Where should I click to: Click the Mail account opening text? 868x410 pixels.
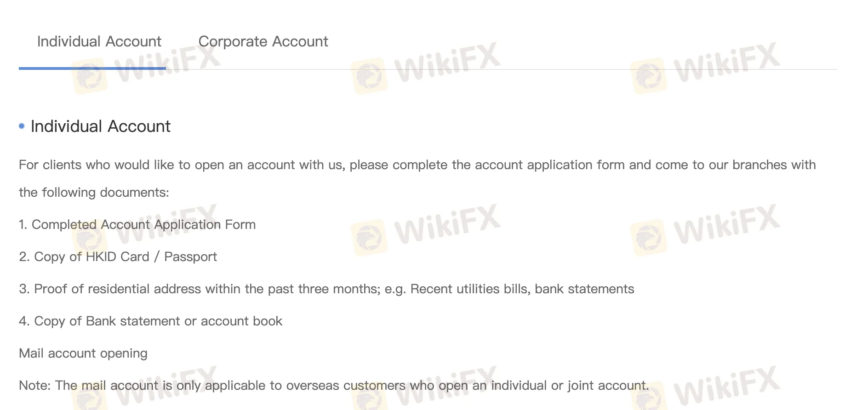[83, 353]
